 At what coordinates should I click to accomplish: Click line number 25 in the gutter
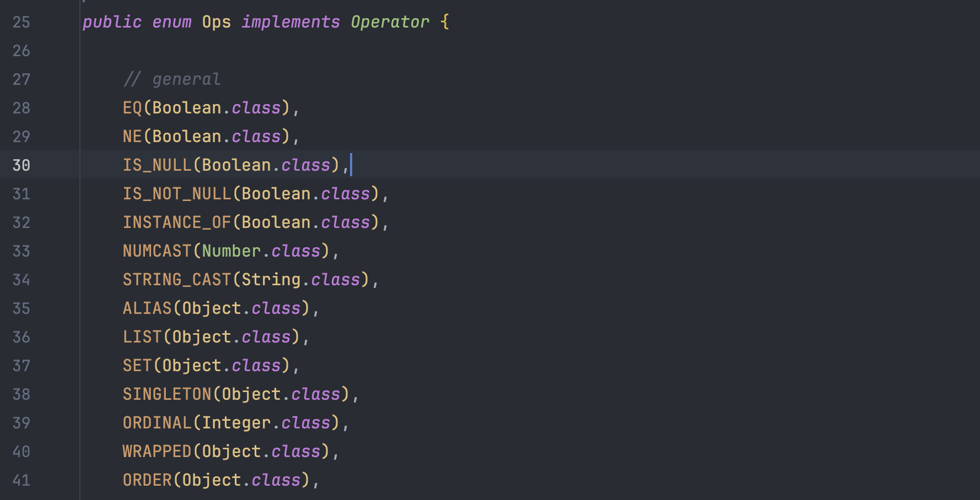[x=21, y=22]
